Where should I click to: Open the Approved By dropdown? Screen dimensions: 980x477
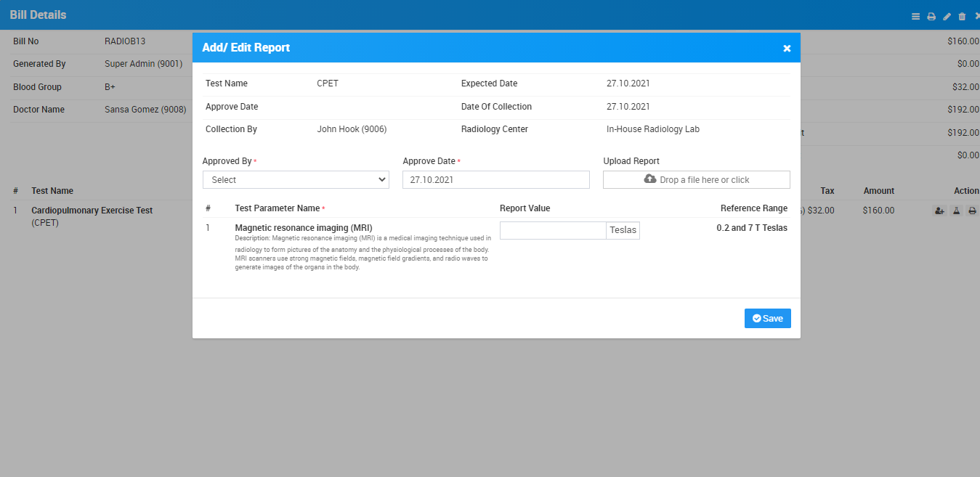coord(296,180)
